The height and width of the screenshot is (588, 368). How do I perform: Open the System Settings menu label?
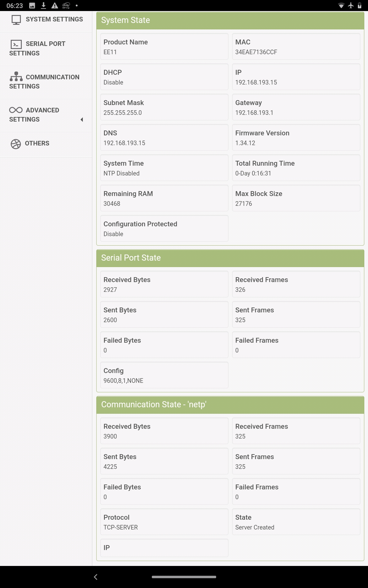pyautogui.click(x=54, y=19)
